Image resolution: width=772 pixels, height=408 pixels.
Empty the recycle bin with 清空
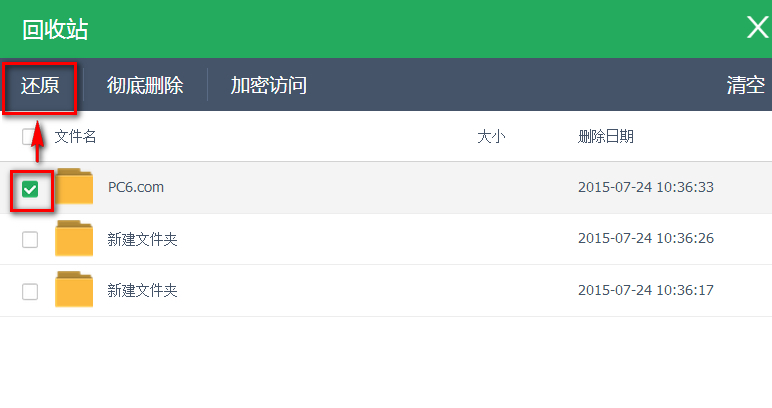click(x=745, y=85)
